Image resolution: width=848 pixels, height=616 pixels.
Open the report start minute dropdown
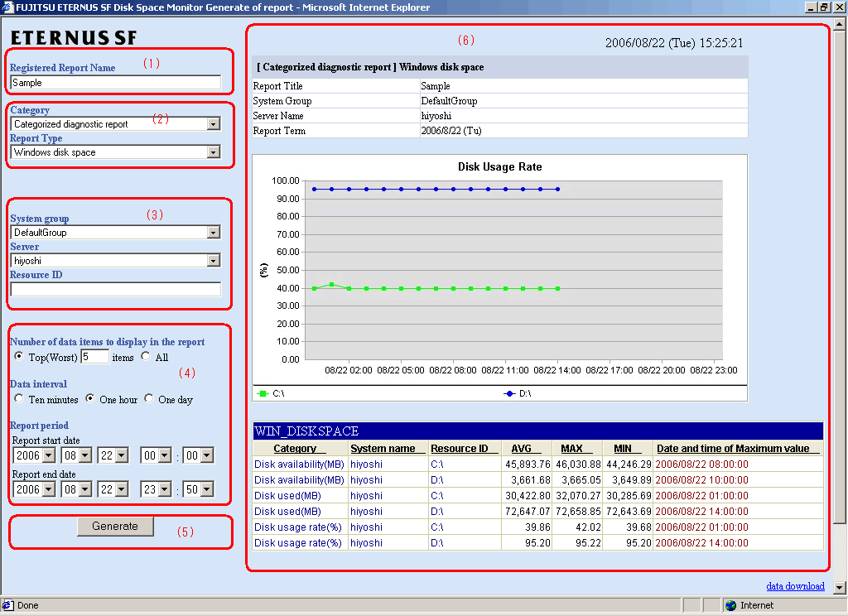point(206,455)
